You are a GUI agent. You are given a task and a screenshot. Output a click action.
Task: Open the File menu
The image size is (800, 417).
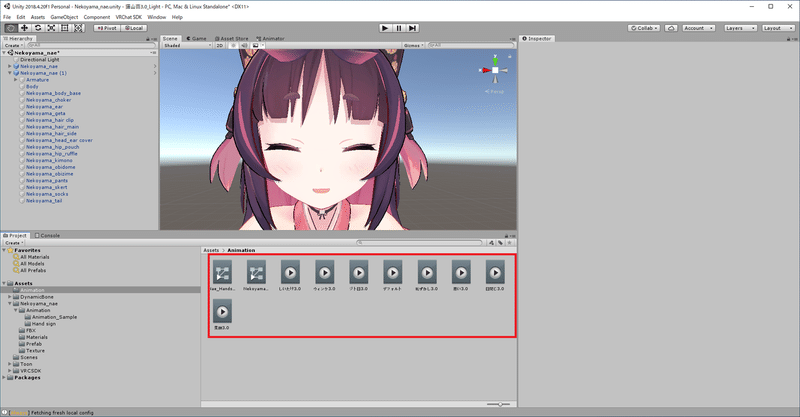point(7,17)
